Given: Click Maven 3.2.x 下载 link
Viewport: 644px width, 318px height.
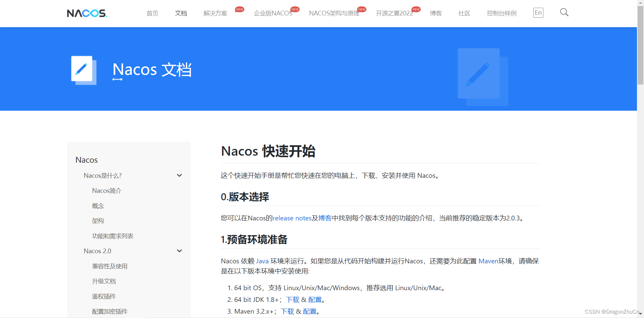Looking at the screenshot, I should [x=287, y=311].
